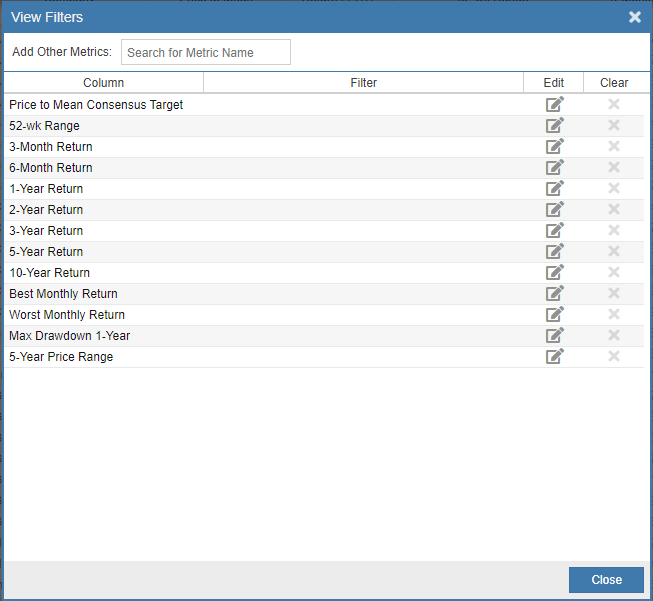Edit the Best Monthly Return filter
The height and width of the screenshot is (601, 653).
pyautogui.click(x=554, y=293)
